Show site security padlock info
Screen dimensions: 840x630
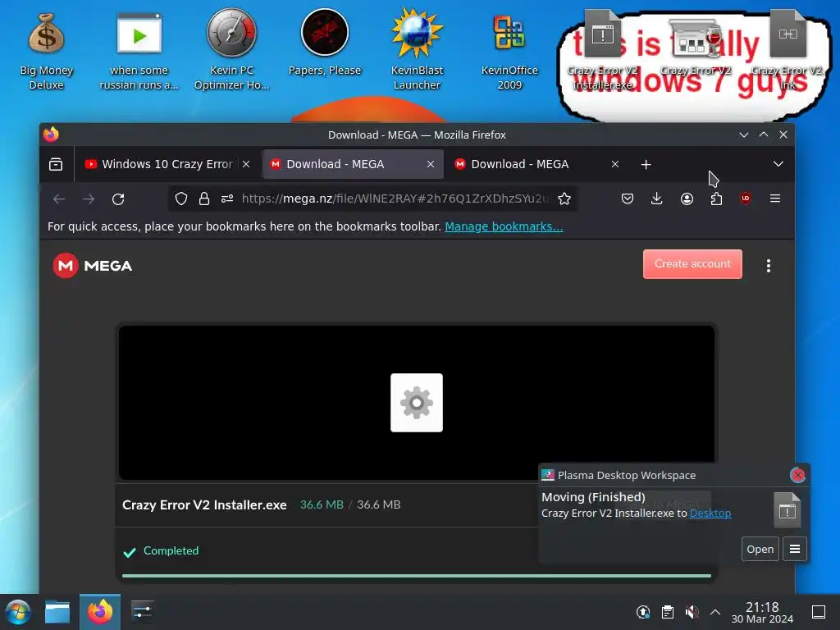(x=204, y=199)
